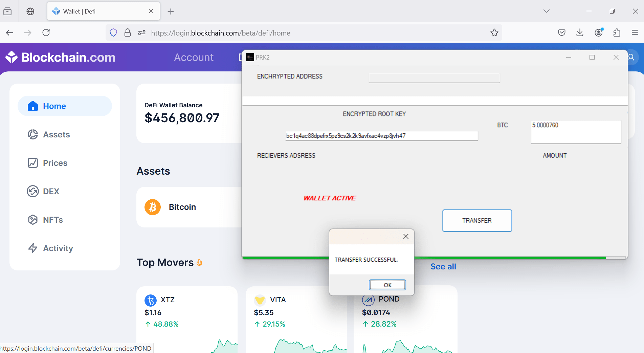Click the Home house icon

pos(32,106)
